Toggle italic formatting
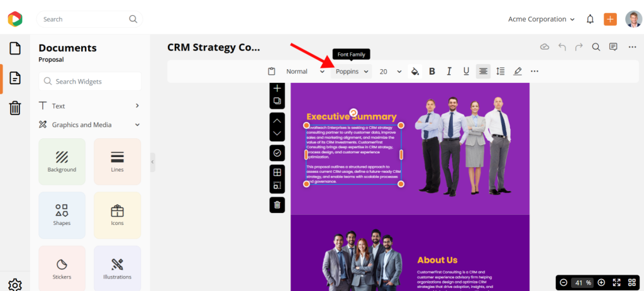Image resolution: width=644 pixels, height=291 pixels. [449, 72]
